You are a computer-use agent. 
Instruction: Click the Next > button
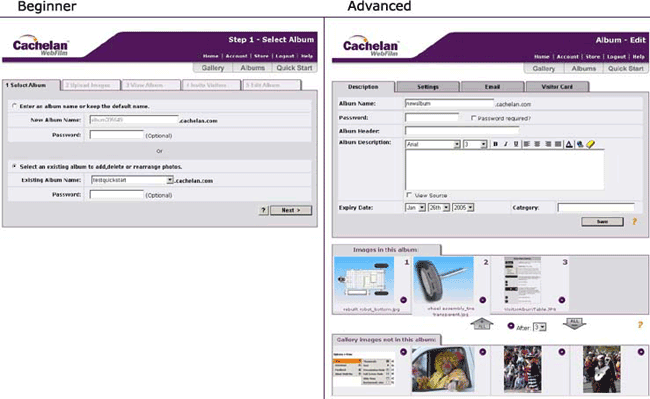(x=291, y=210)
